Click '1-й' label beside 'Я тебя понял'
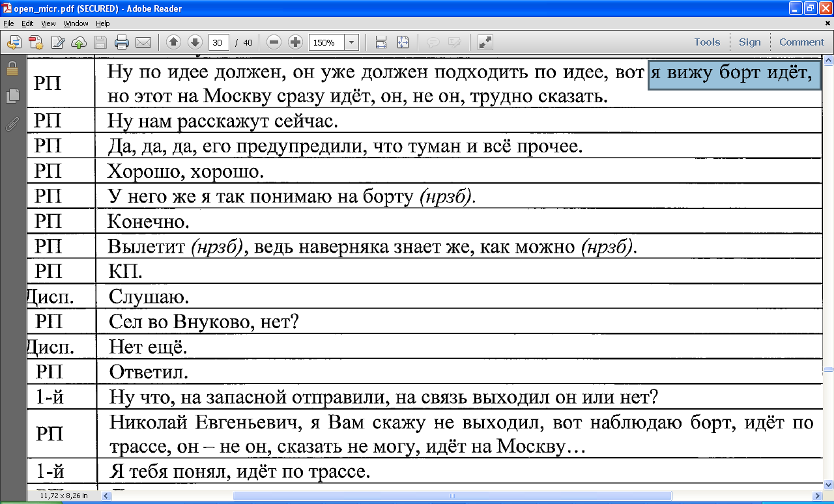 point(50,471)
